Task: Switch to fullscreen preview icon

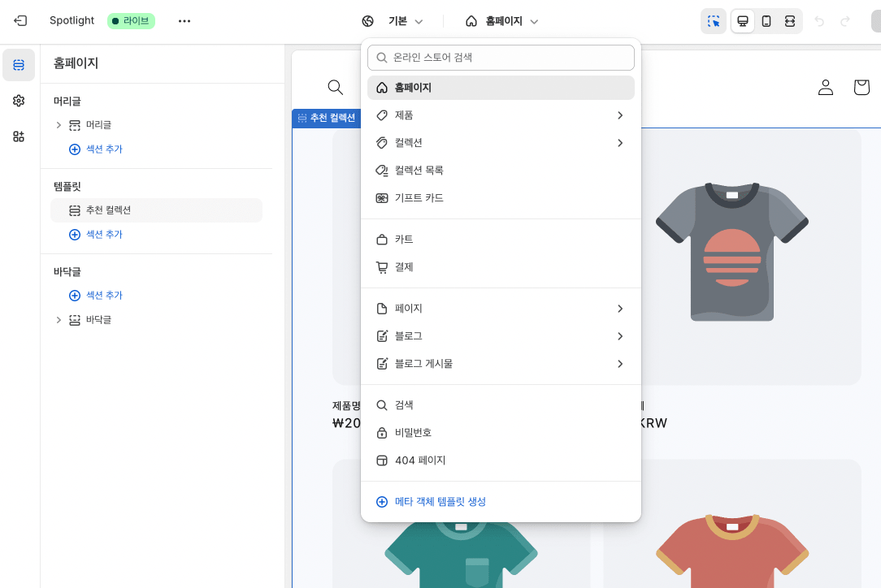Action: coord(790,21)
